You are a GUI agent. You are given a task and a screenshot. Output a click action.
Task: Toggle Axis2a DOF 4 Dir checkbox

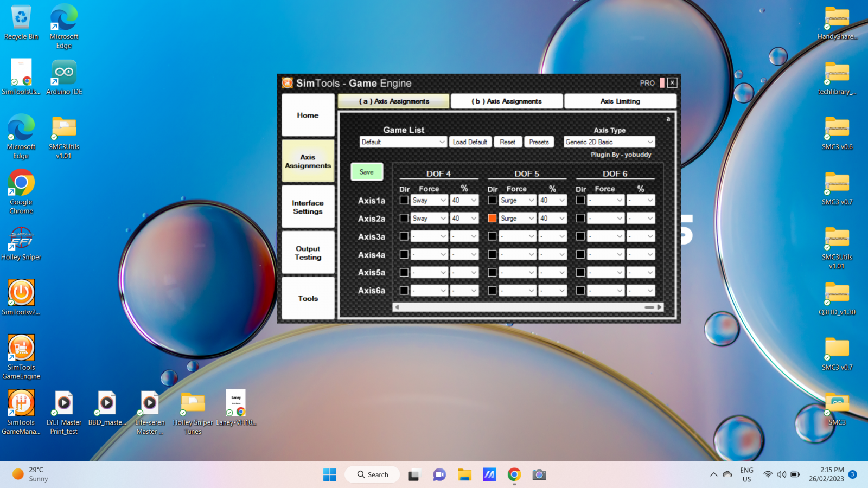click(404, 218)
